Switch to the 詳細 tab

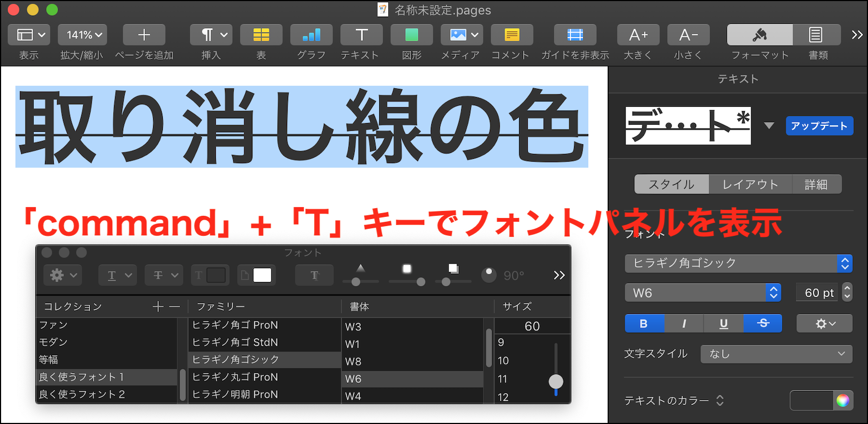click(x=816, y=184)
